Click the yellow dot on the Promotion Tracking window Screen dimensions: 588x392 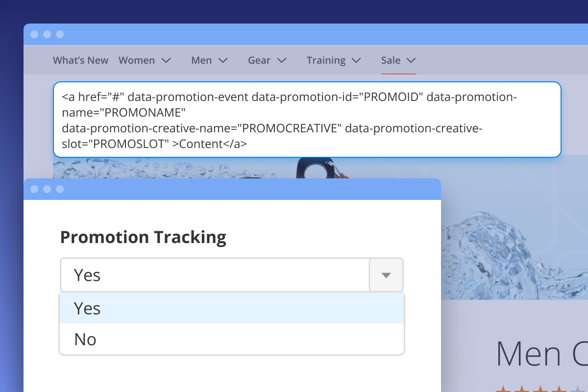click(x=47, y=189)
